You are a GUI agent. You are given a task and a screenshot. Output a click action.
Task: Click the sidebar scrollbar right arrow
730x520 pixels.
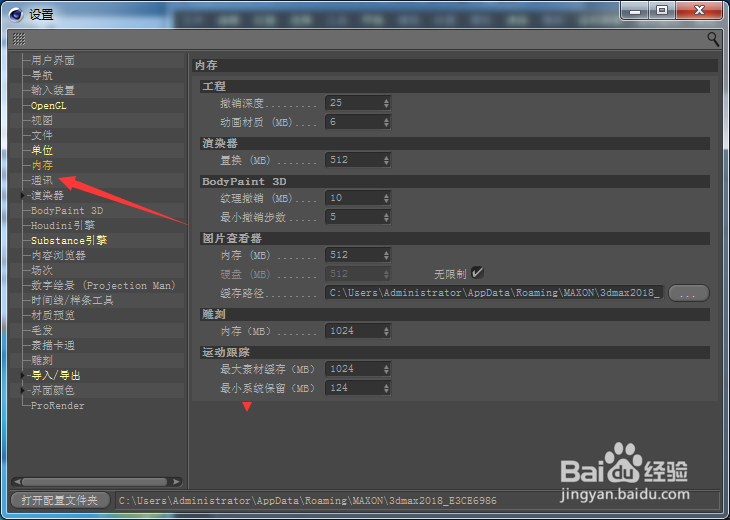point(176,481)
